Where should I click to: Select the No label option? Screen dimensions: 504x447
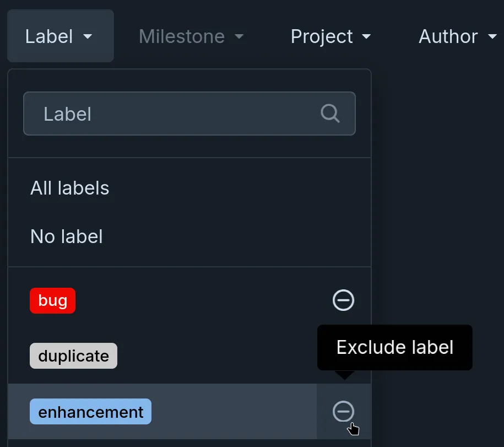point(66,236)
